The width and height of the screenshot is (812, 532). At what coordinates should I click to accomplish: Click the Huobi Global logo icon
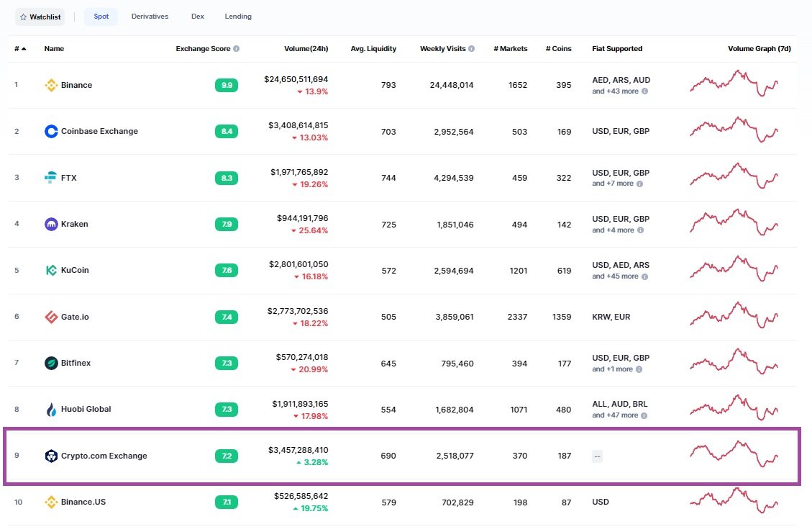51,409
